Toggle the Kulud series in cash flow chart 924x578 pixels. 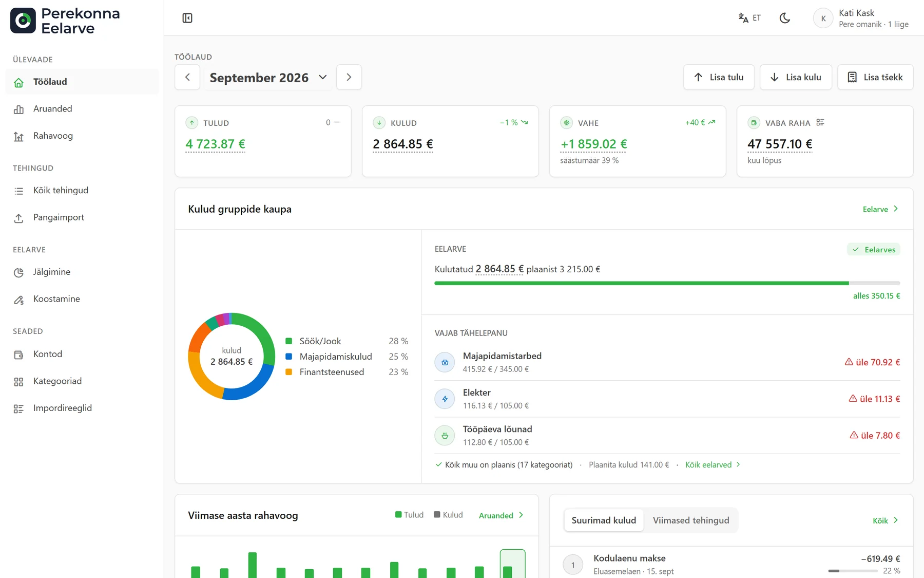tap(448, 515)
